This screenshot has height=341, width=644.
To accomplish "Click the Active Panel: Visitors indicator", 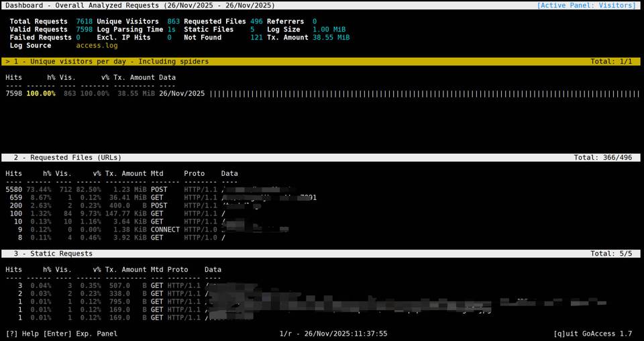I will coord(586,5).
